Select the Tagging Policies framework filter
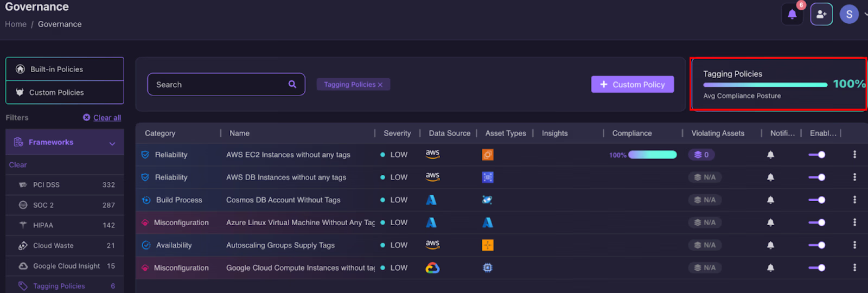Image resolution: width=868 pixels, height=293 pixels. [65, 286]
